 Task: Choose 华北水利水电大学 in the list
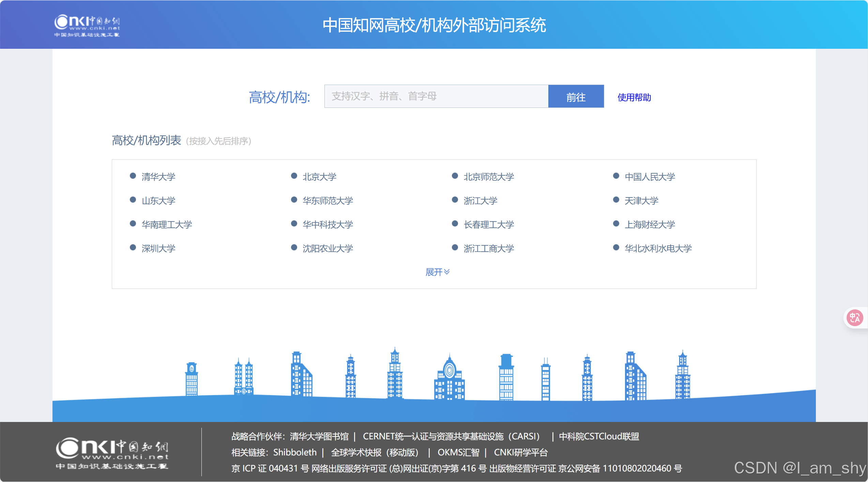tap(658, 248)
